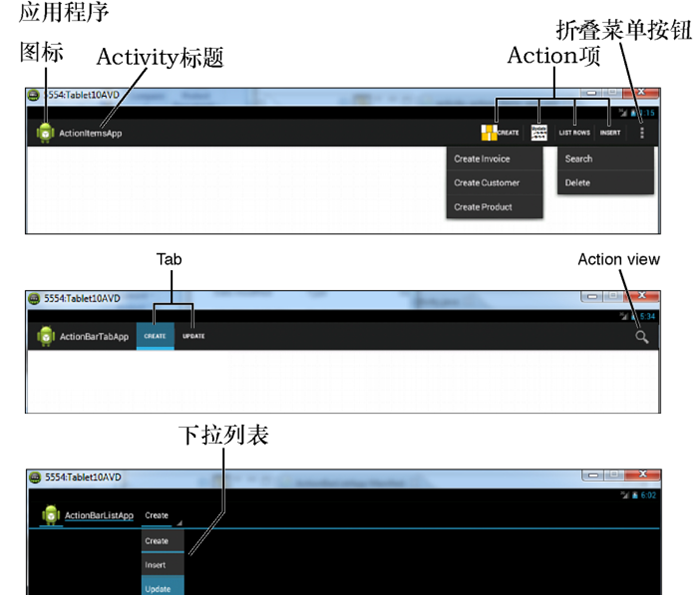This screenshot has width=700, height=595.
Task: Pick Update in the drop-down list
Action: [x=162, y=587]
